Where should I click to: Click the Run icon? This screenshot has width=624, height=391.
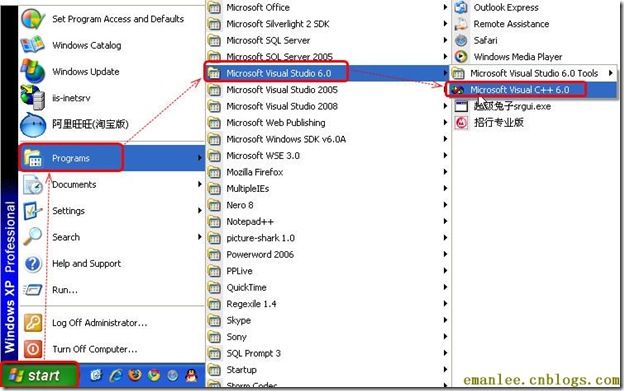pyautogui.click(x=33, y=290)
